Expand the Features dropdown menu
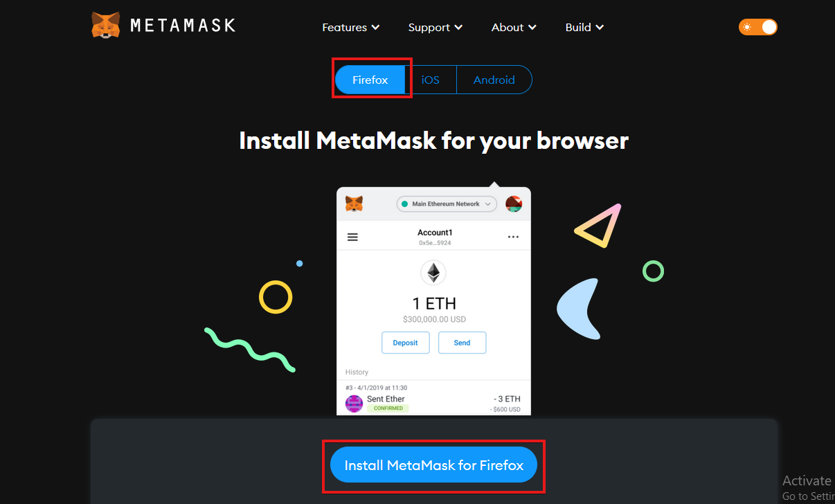This screenshot has height=504, width=835. point(351,28)
